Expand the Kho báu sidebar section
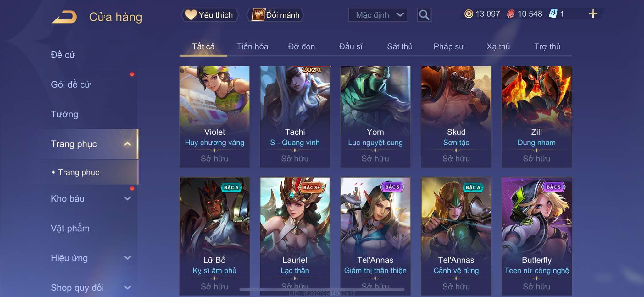644x297 pixels. 127,198
